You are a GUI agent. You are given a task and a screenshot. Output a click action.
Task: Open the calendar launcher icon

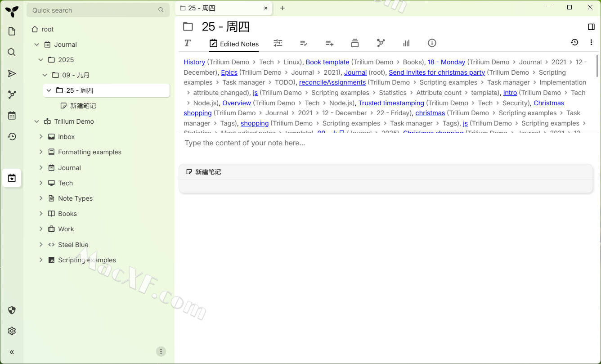tap(12, 116)
